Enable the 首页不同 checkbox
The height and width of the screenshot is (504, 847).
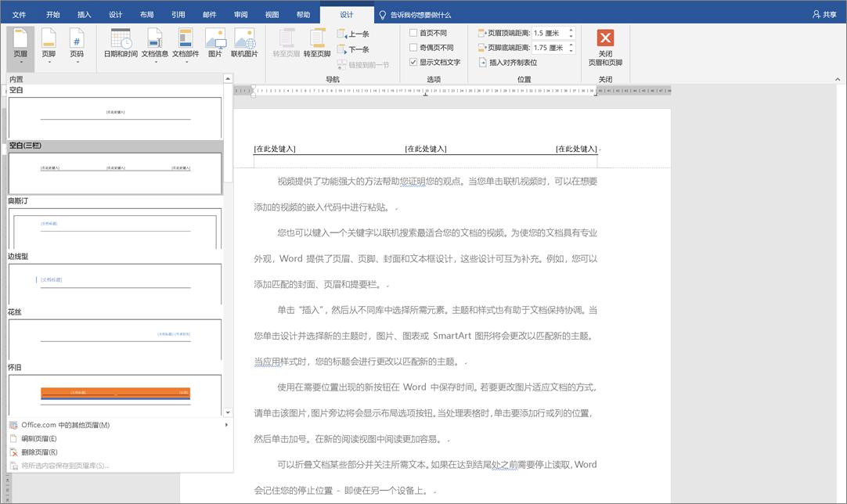coord(414,32)
